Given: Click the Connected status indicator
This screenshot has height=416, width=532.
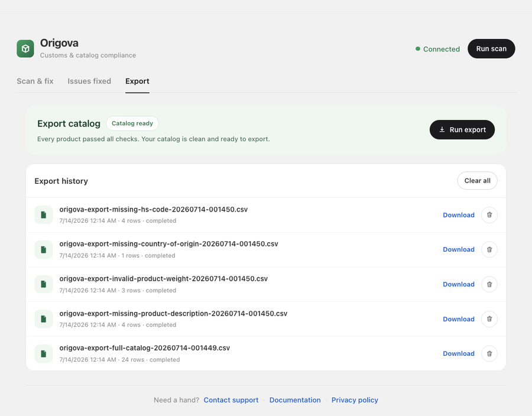Looking at the screenshot, I should pos(437,49).
